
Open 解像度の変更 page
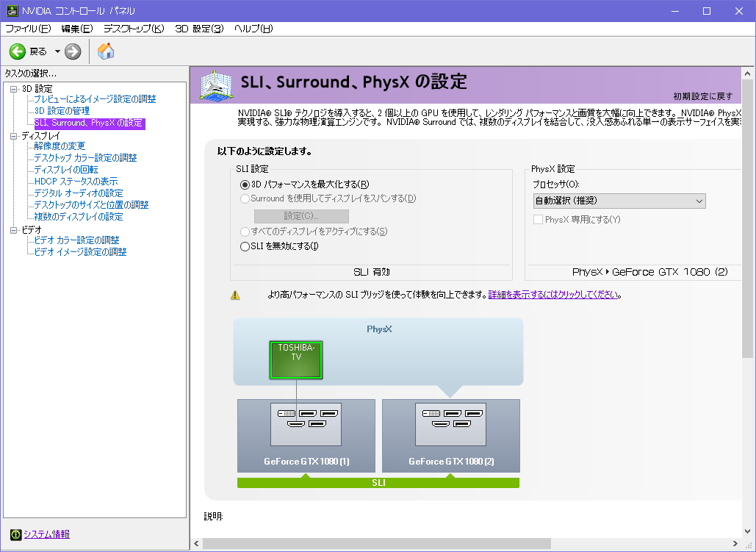[x=60, y=146]
